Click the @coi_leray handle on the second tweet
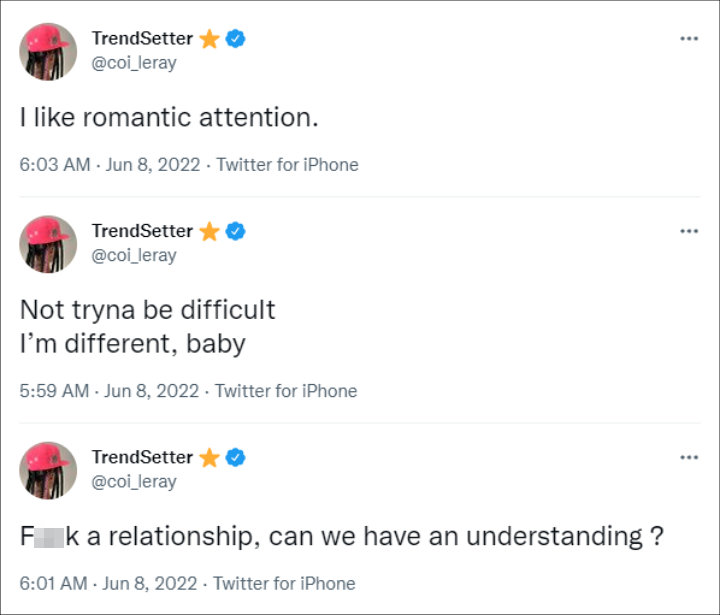720x615 pixels. 134,255
